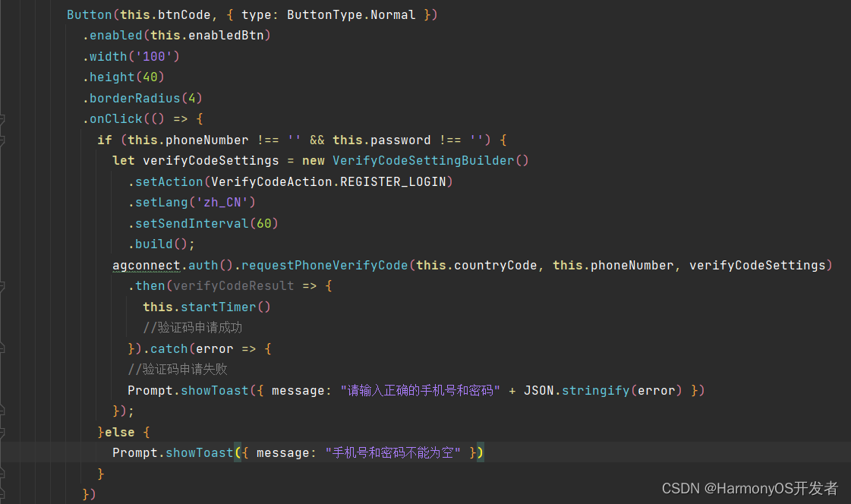
Task: Click the Button keyword on first line
Action: click(89, 14)
